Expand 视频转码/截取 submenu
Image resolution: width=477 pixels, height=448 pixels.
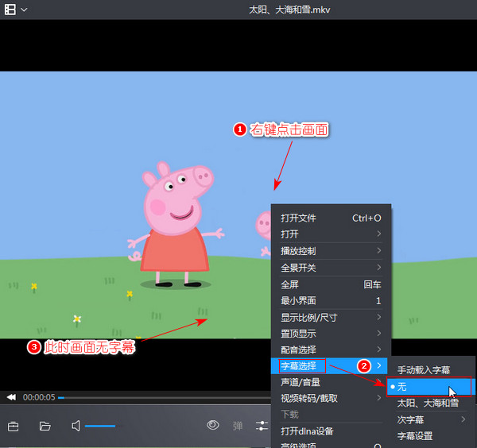point(329,398)
